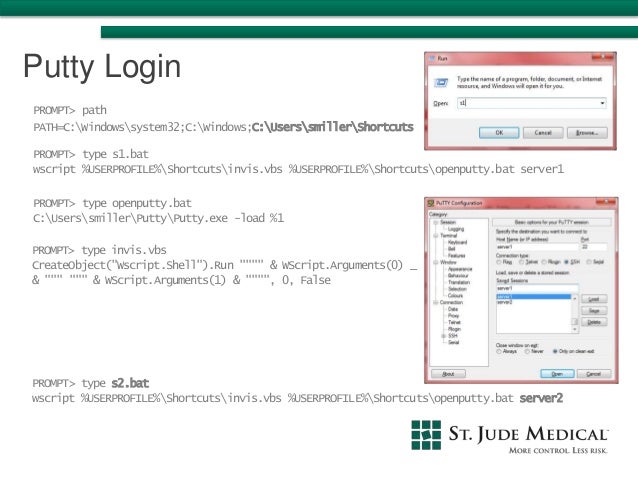Select Connection in PuTTY category tree
Screen dimensions: 638x479
point(451,302)
